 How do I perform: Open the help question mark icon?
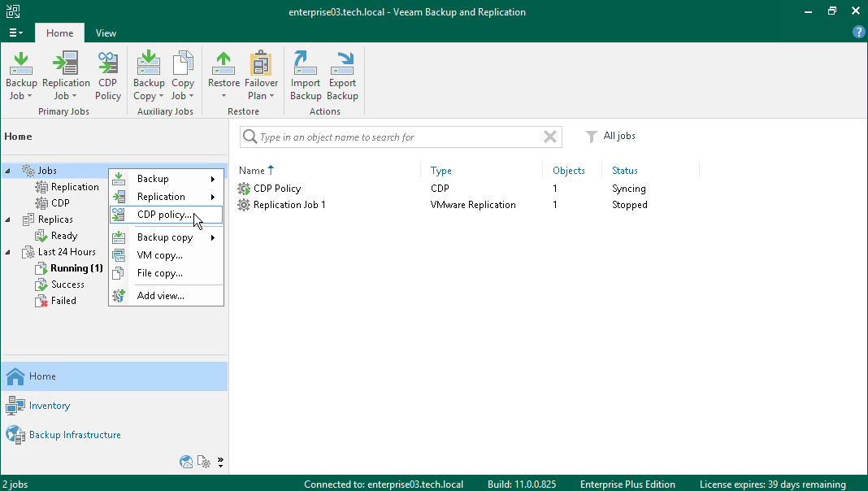tap(858, 33)
